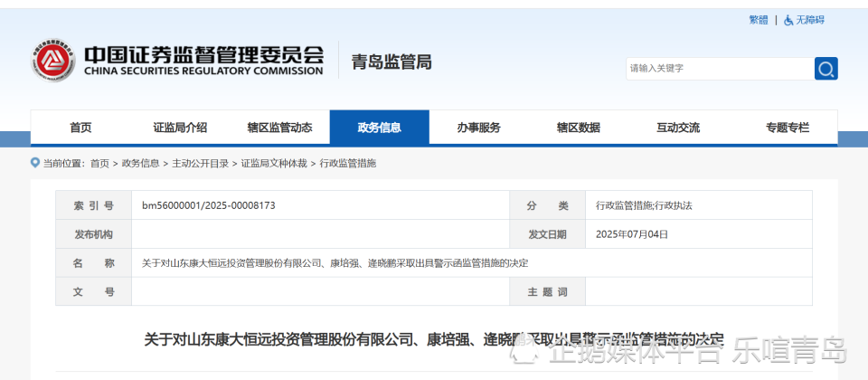Switch to 繁體 traditional Chinese
The height and width of the screenshot is (380, 868).
click(759, 21)
